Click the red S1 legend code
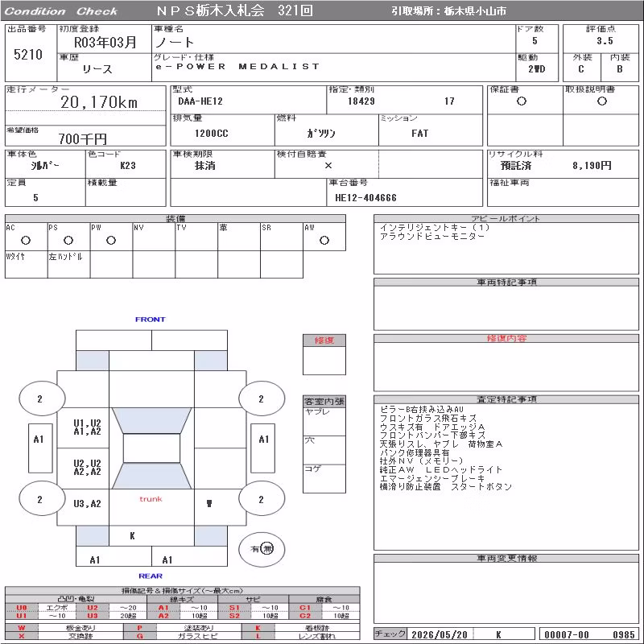Viewport: 644px width, 644px height. coord(234,608)
